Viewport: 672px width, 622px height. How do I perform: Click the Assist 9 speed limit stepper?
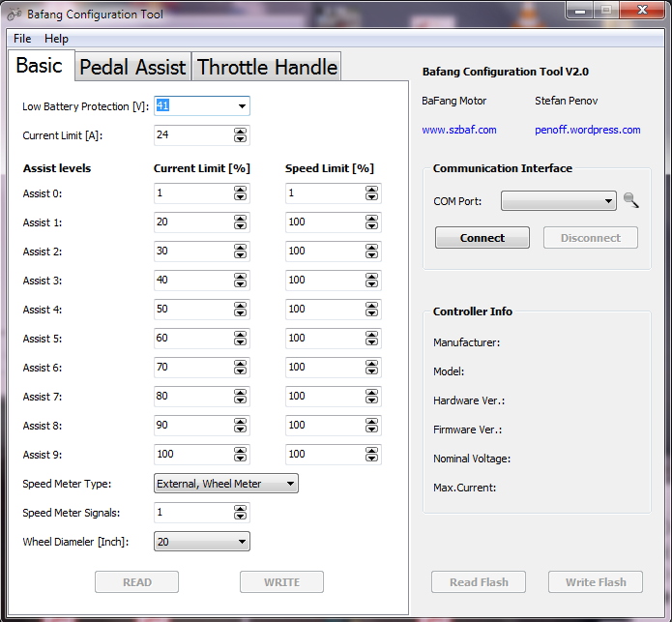point(371,455)
